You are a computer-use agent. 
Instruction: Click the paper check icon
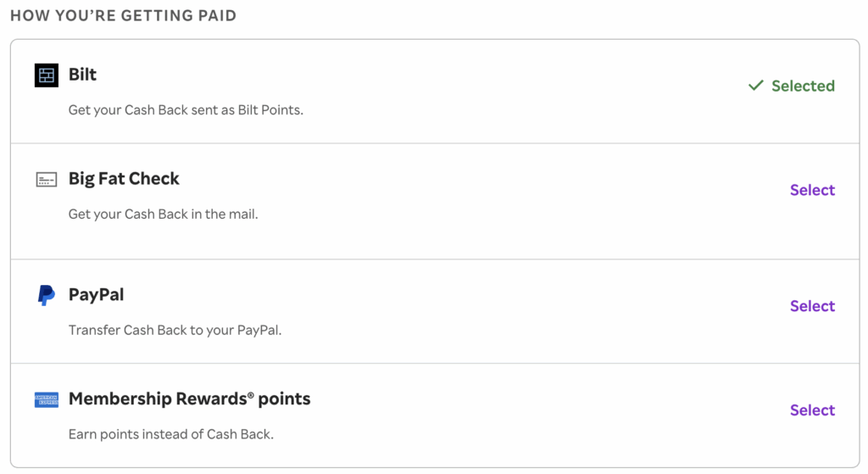tap(46, 180)
